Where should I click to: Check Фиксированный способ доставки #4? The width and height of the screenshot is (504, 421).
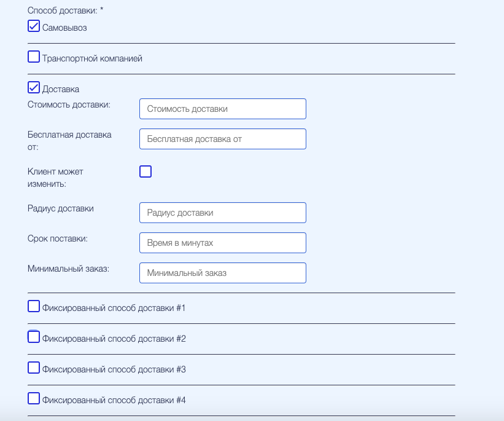[x=34, y=399]
